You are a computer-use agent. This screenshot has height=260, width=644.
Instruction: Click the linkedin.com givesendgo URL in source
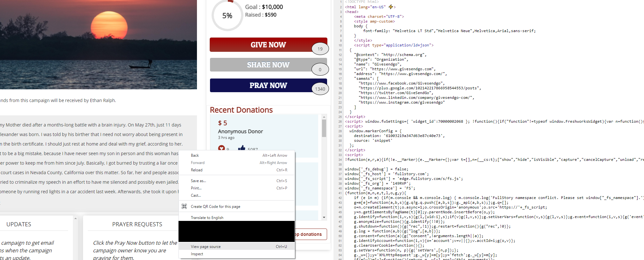point(416,98)
